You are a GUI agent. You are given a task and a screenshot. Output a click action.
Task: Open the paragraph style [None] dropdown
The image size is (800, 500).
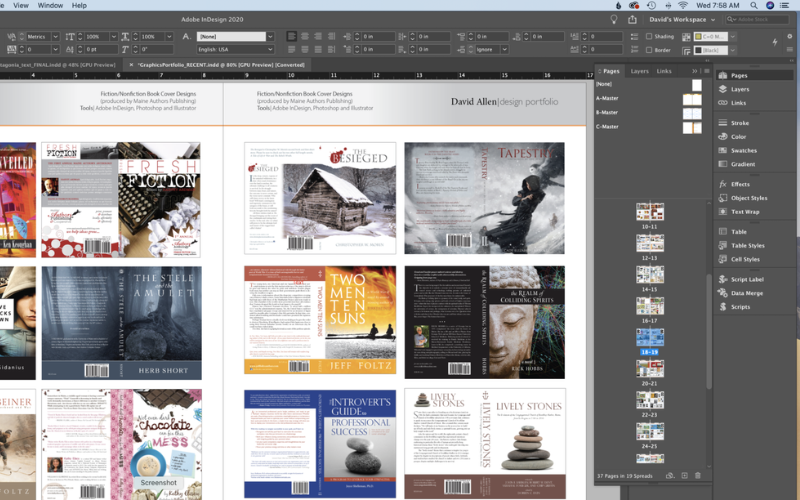click(x=235, y=36)
